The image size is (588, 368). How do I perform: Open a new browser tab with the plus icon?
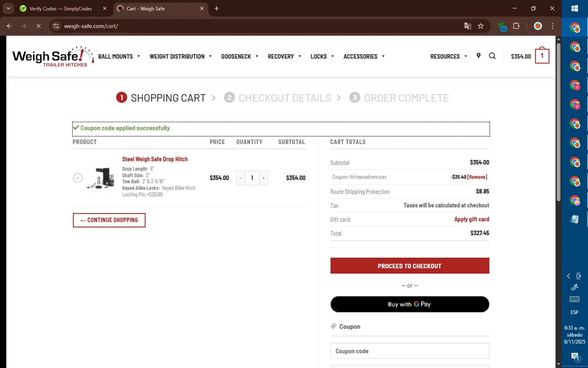(216, 8)
